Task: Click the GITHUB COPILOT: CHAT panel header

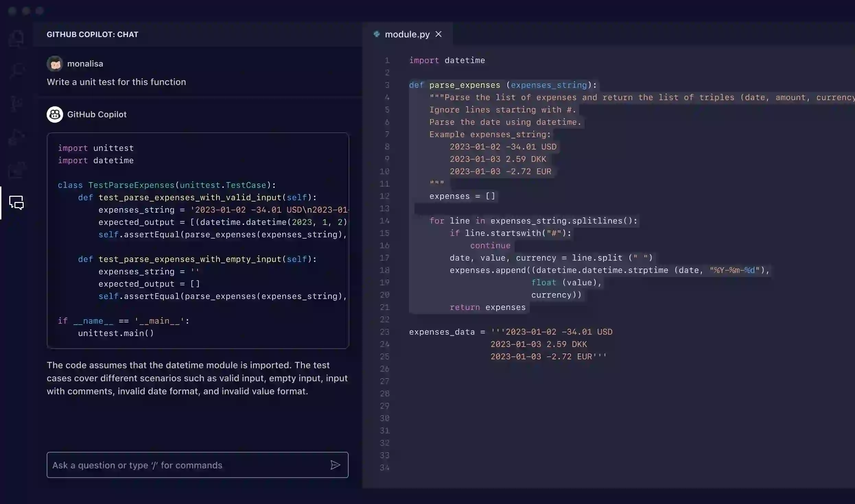Action: [92, 34]
